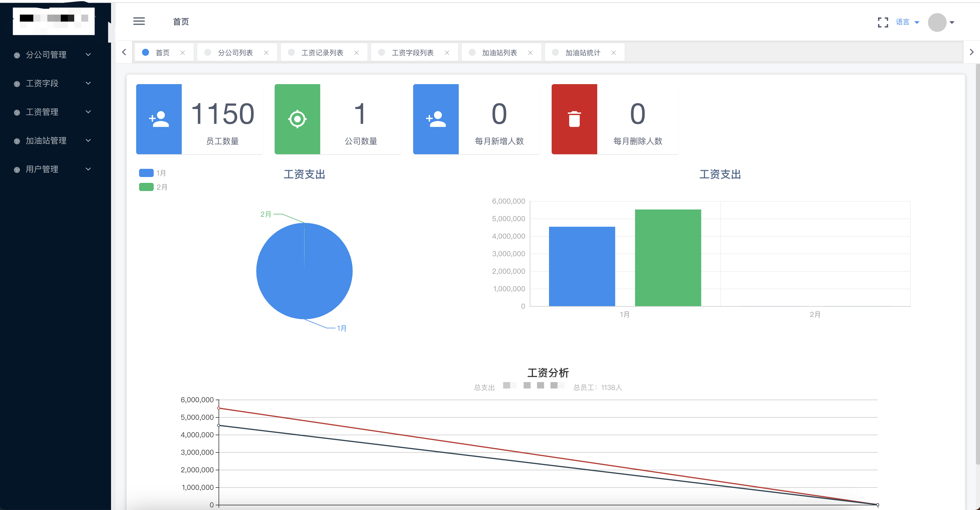Screen dimensions: 980x510
Task: Open the user avatar menu
Action: (x=941, y=22)
